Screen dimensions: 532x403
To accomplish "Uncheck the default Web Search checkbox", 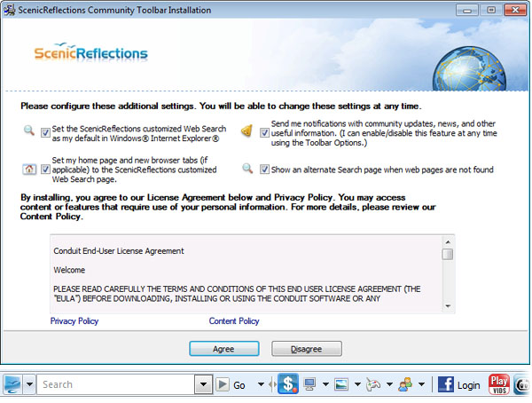I will (x=45, y=133).
